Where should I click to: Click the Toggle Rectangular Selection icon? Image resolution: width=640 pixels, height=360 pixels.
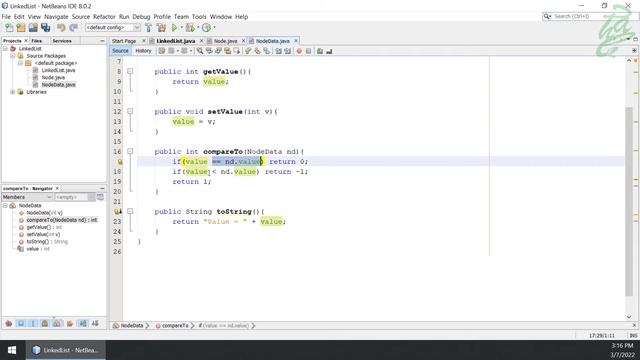tap(236, 51)
